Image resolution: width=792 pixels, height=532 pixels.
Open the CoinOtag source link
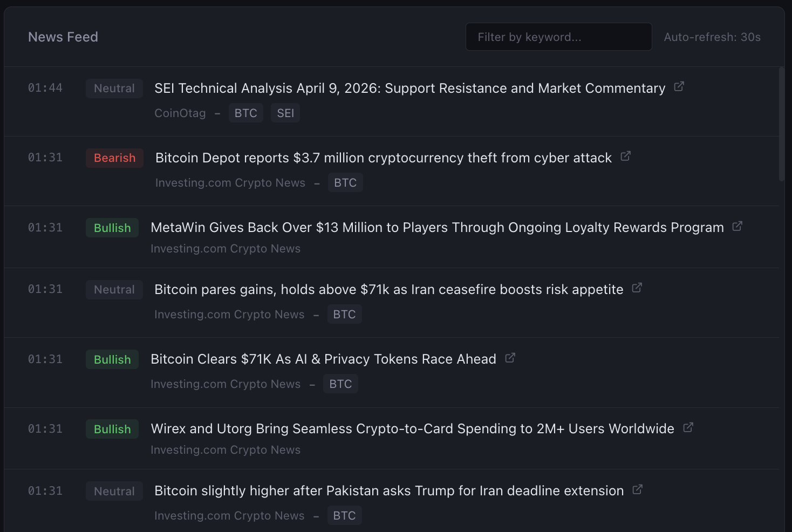click(180, 113)
